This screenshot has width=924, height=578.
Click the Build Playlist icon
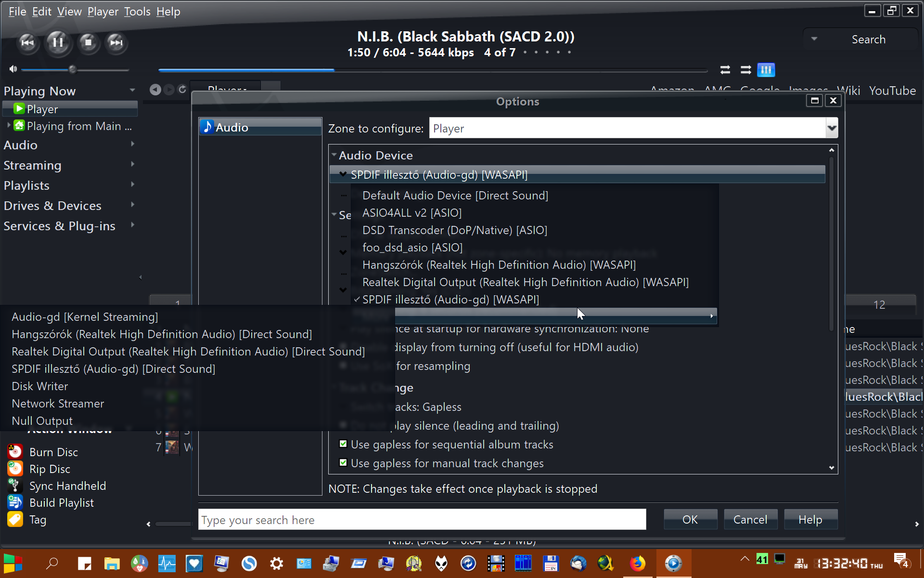15,502
